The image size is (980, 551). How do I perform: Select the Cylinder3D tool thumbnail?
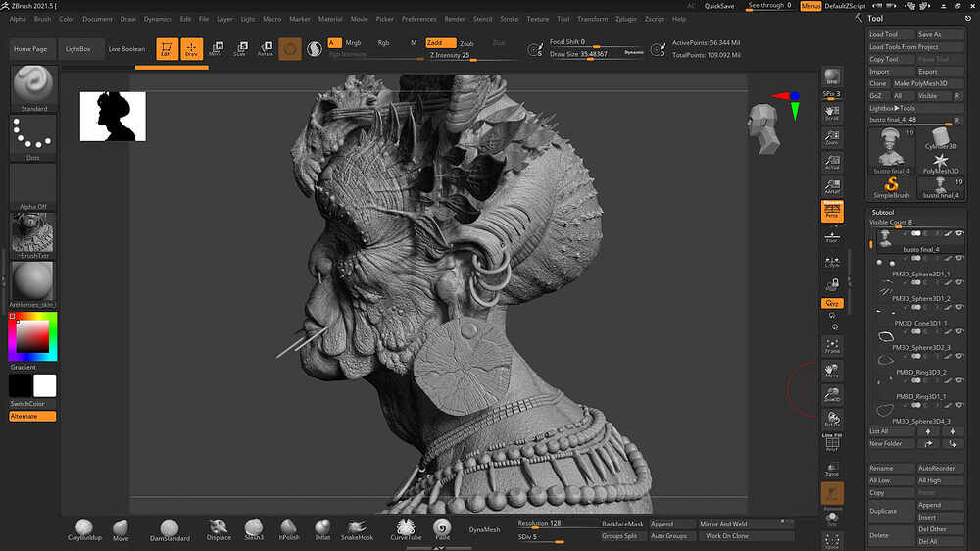point(941,139)
